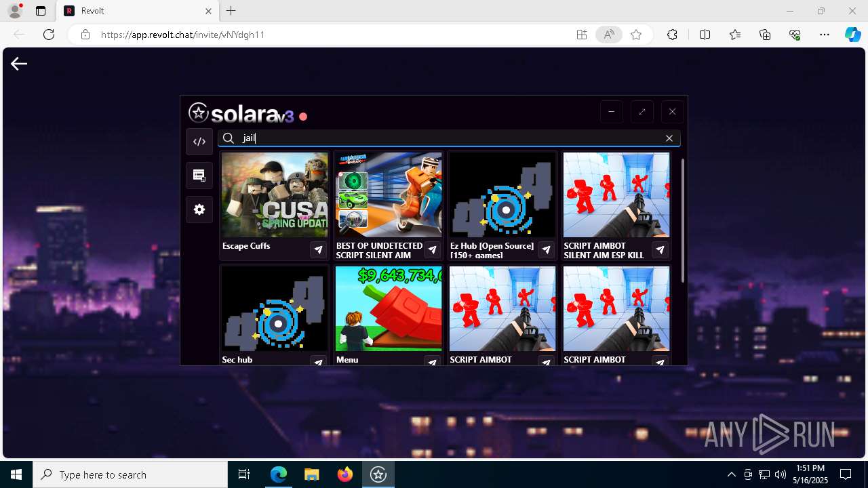Click the Solara results scrollbar
This screenshot has width=868, height=488.
click(682, 221)
